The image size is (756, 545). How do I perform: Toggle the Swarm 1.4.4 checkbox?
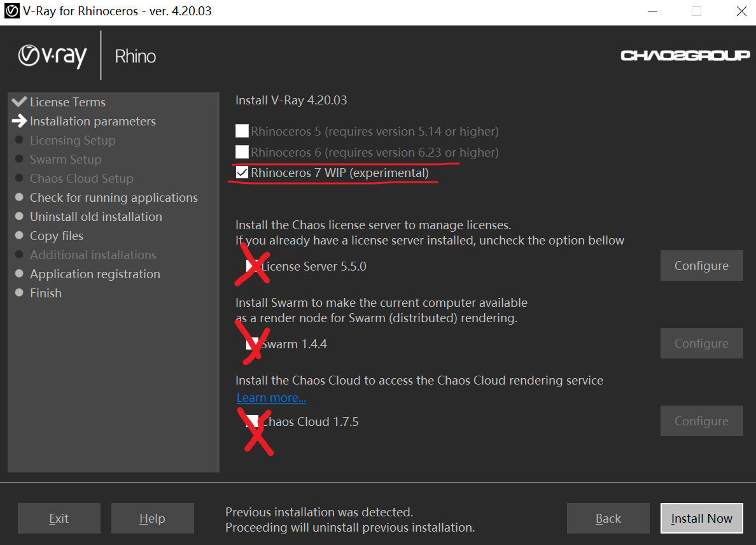point(252,344)
